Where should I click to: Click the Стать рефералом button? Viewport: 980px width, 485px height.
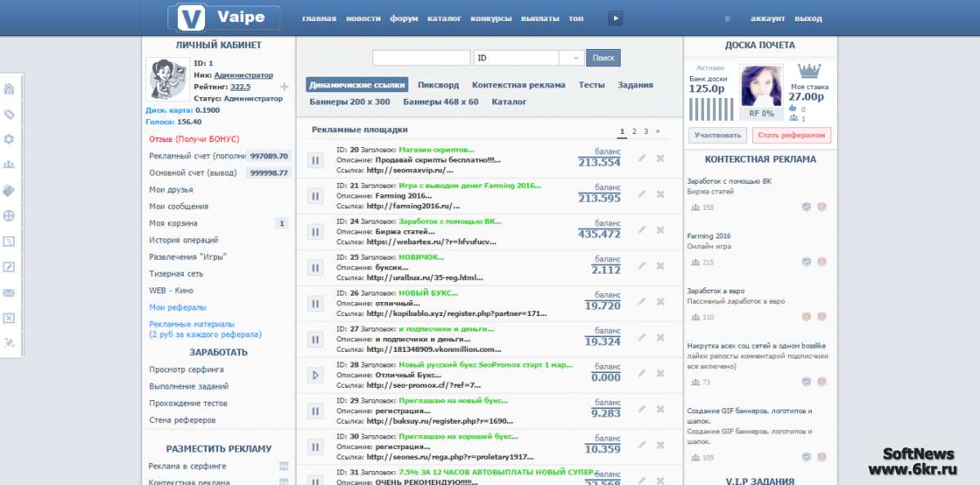pyautogui.click(x=791, y=135)
